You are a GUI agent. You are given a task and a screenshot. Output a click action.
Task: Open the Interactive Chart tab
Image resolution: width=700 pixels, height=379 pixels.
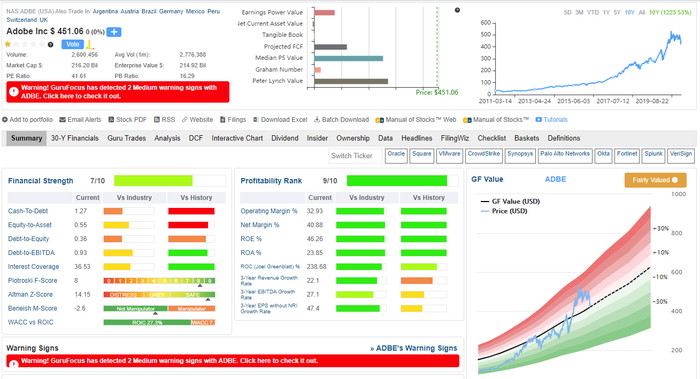[x=237, y=138]
